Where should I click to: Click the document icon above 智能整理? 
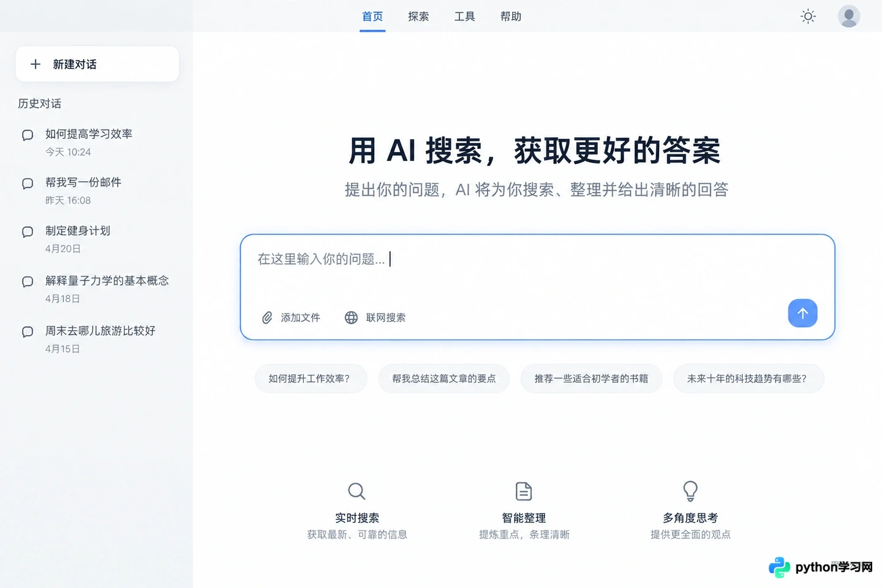(524, 491)
